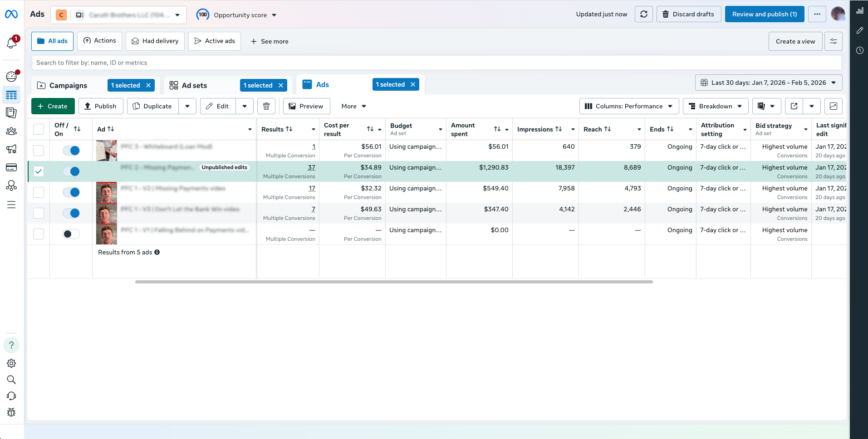The width and height of the screenshot is (868, 439).
Task: Open Columns: Performance dropdown
Action: pos(629,106)
